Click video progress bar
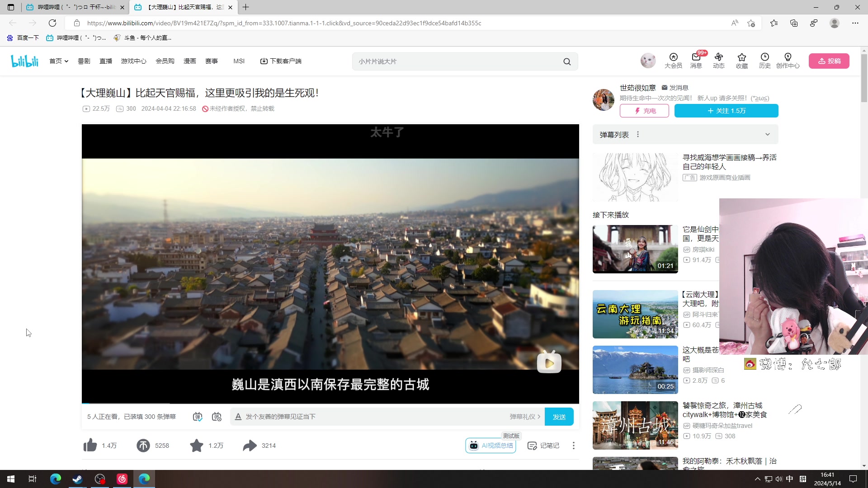 pos(330,403)
